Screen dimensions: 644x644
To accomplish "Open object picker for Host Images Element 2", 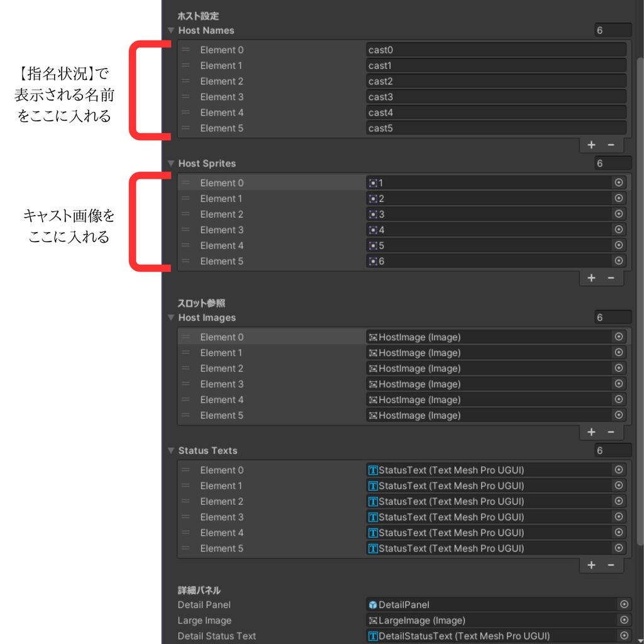I will [619, 367].
